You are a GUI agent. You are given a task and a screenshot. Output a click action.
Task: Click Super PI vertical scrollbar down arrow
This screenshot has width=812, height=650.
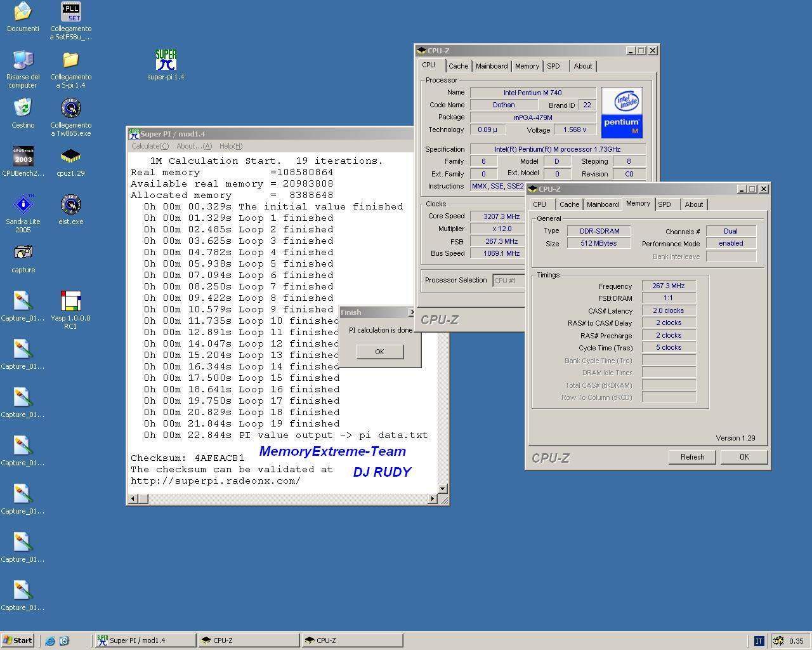click(443, 489)
